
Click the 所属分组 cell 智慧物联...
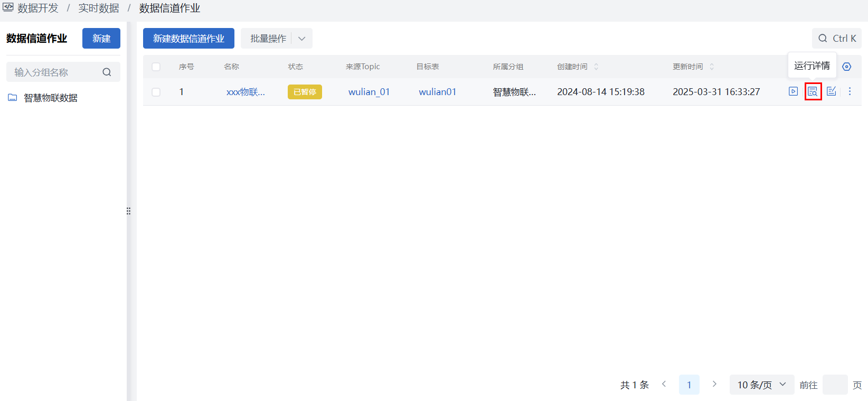coord(514,92)
